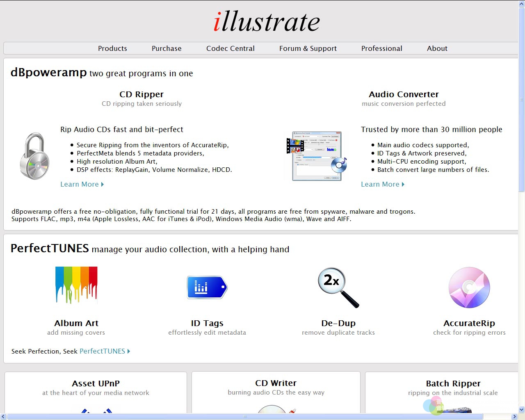The width and height of the screenshot is (525, 420).
Task: Click the Audio Converter screenshot icon
Action: (317, 156)
